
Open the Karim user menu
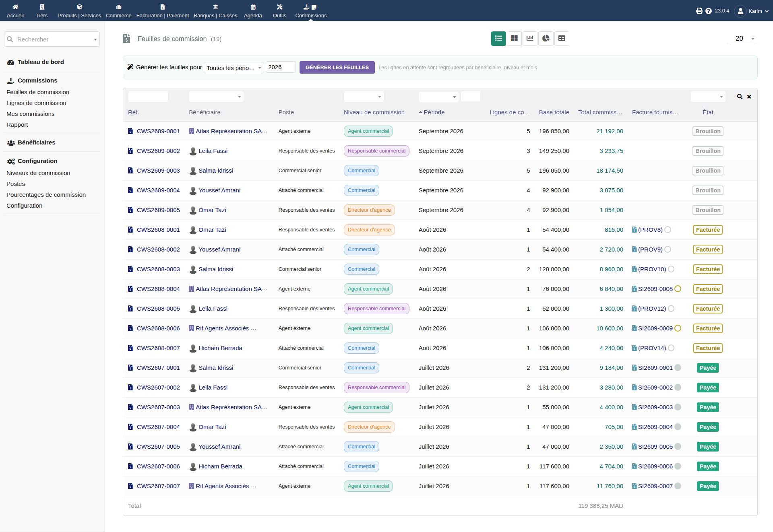tap(752, 11)
